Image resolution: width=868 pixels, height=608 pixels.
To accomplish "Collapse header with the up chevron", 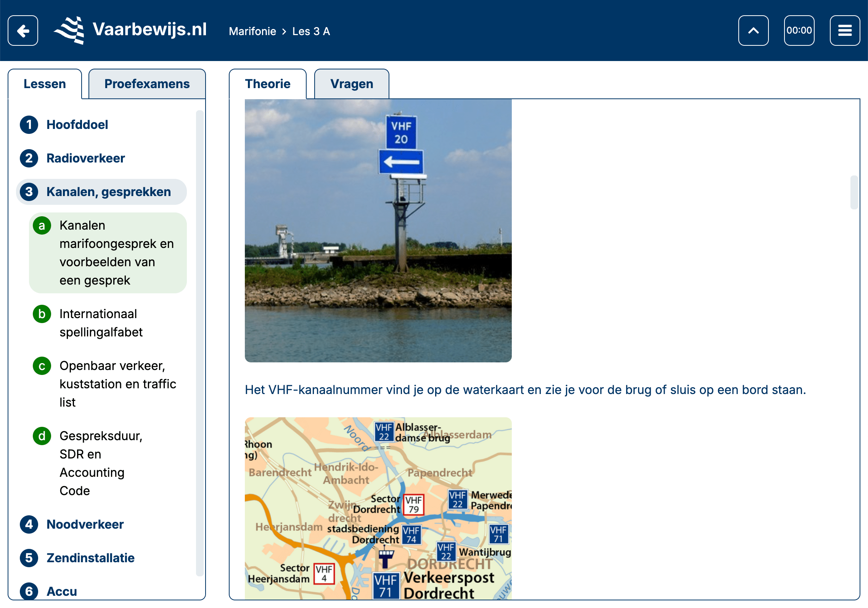I will coord(753,31).
